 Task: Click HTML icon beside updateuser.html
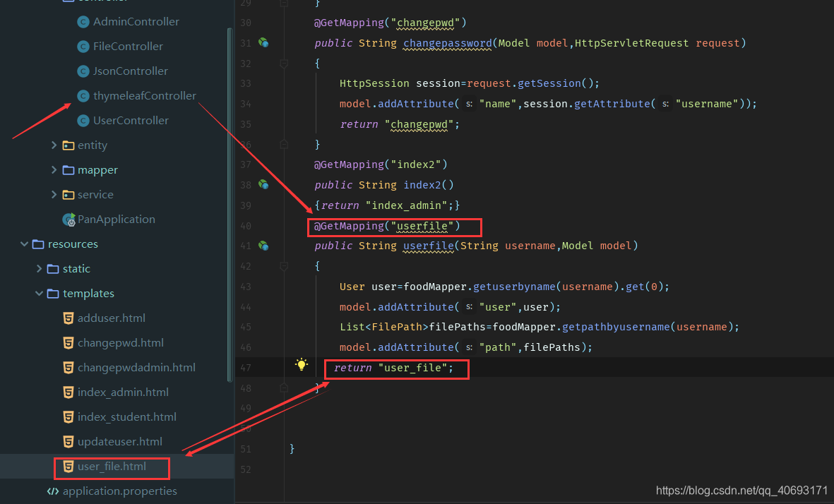point(68,442)
